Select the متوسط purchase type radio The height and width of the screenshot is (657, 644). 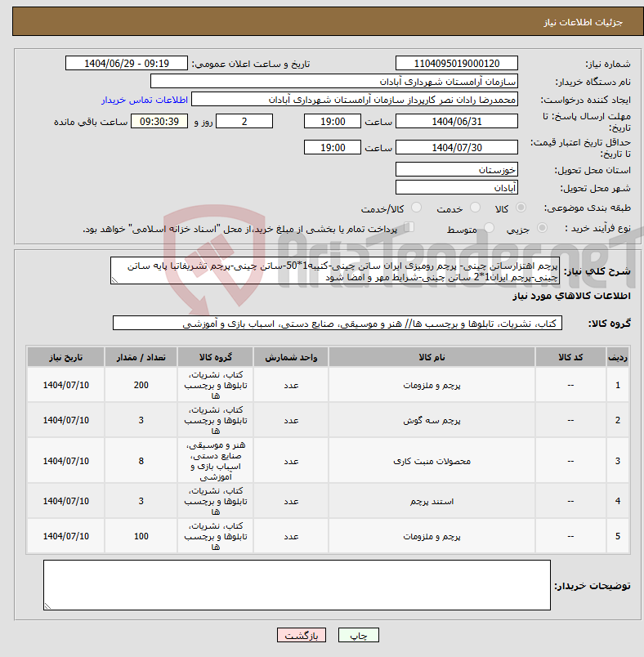click(x=489, y=228)
